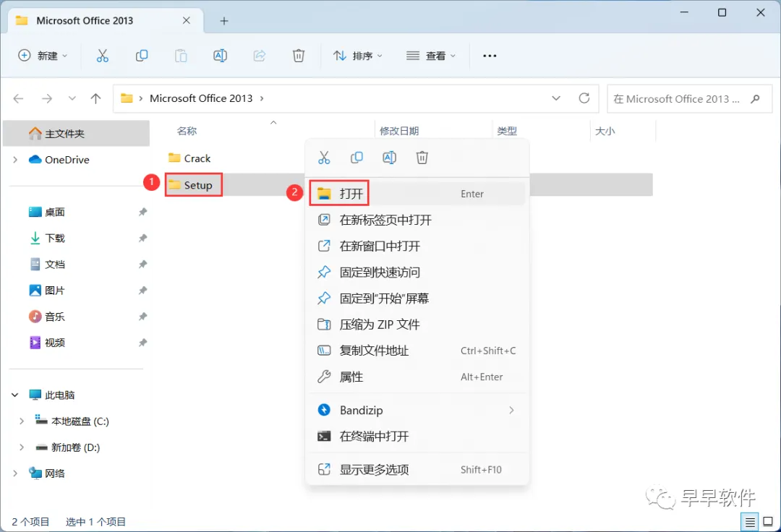Click the context menu Rename icon
This screenshot has height=532, width=781.
pyautogui.click(x=390, y=158)
